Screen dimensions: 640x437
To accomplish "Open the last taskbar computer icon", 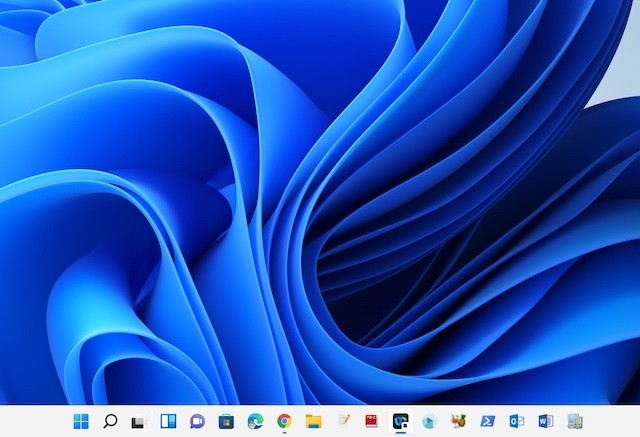I will click(x=575, y=421).
